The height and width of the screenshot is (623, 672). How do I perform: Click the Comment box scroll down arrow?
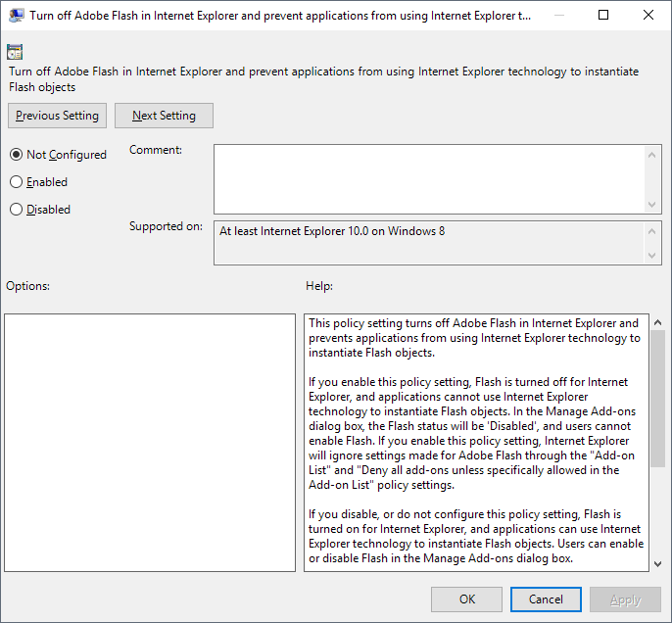[651, 205]
